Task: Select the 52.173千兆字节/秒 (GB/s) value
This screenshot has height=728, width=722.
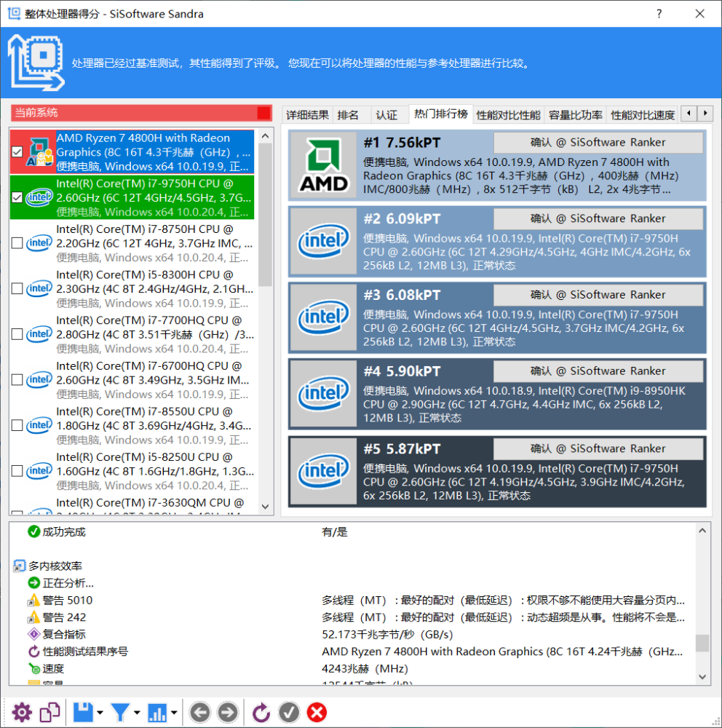Action: pos(387,634)
